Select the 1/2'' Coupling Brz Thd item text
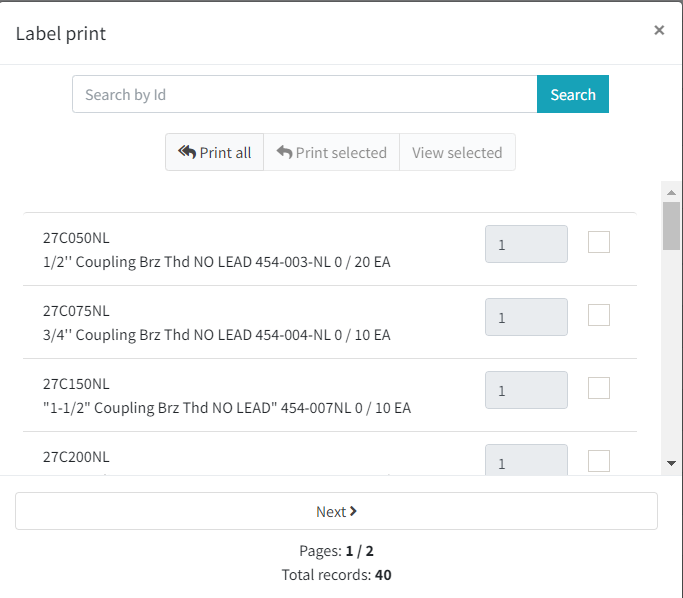Viewport: 683px width, 598px height. point(216,261)
